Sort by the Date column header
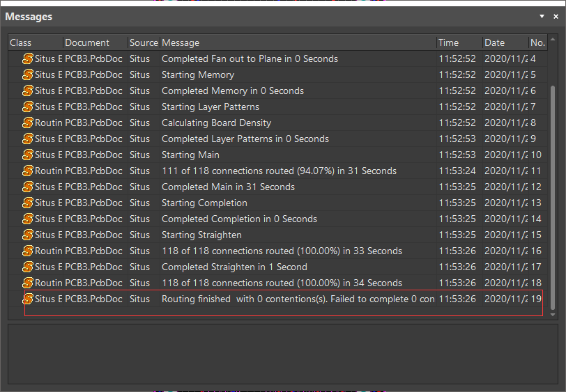Screen dimensions: 566x392 505,42
